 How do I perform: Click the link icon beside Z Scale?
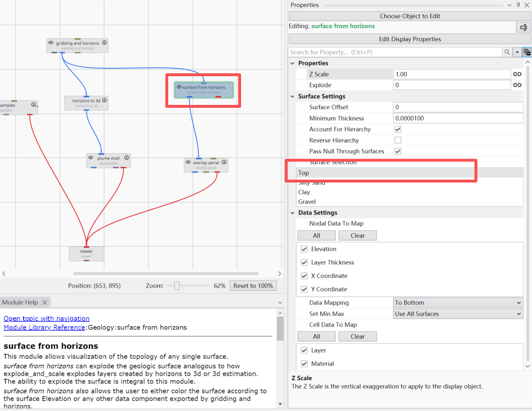[517, 74]
